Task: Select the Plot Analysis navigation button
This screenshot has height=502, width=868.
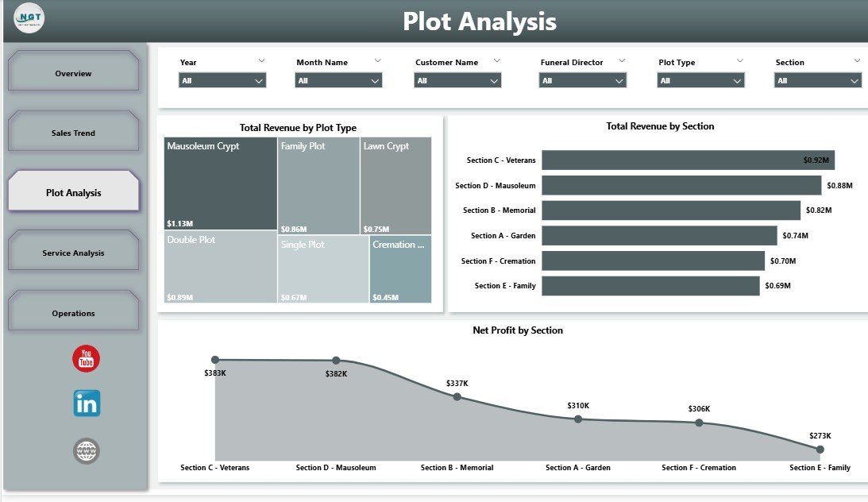Action: pyautogui.click(x=72, y=191)
